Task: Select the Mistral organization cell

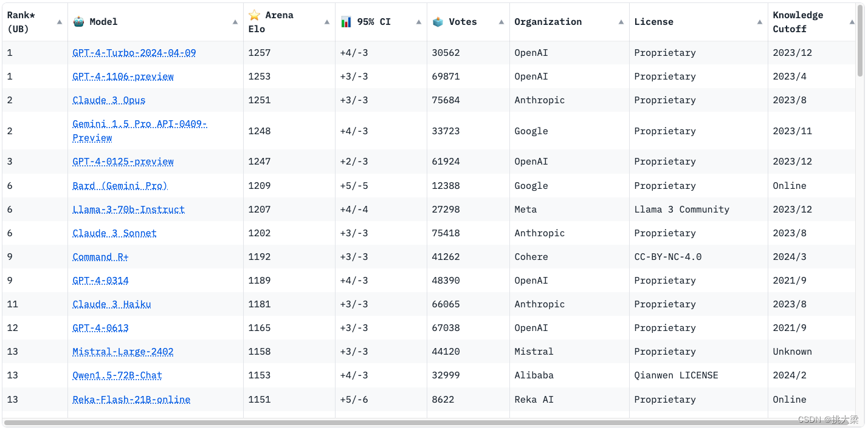Action: point(570,352)
